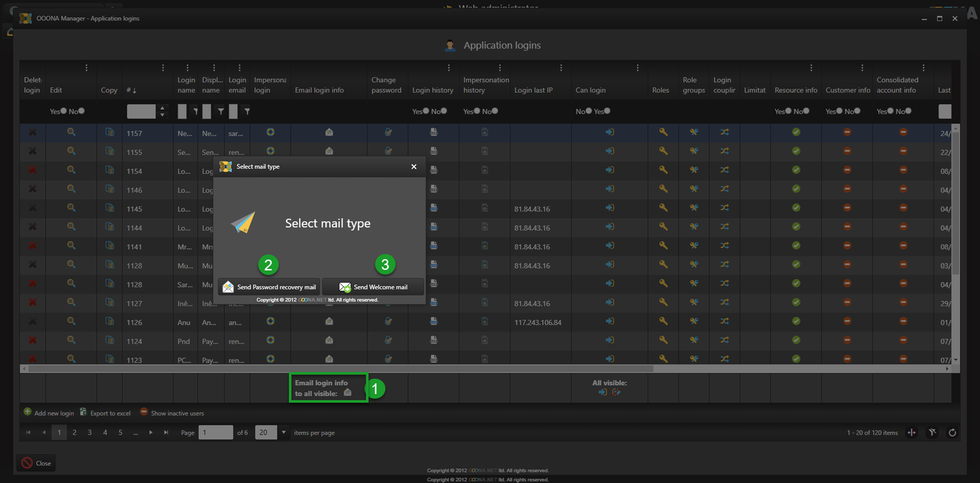Go to page 3 in pager
The image size is (980, 483).
[x=89, y=433]
